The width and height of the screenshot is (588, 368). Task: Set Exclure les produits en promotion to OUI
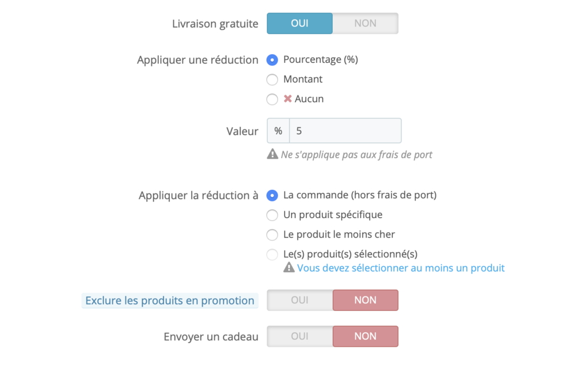pyautogui.click(x=299, y=300)
